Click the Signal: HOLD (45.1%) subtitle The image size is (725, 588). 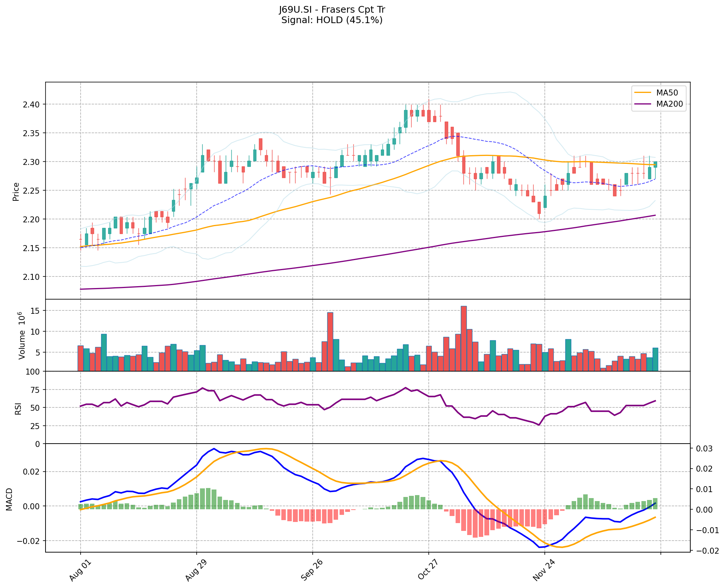pyautogui.click(x=332, y=20)
